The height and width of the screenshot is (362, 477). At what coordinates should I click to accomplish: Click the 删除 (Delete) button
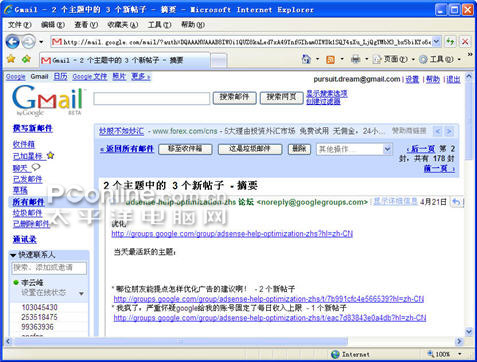click(299, 149)
